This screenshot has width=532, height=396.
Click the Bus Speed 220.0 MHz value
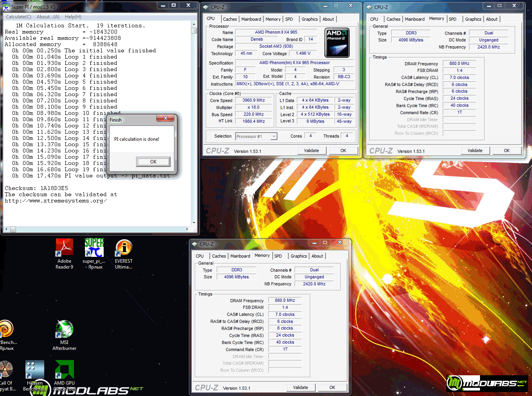pyautogui.click(x=253, y=115)
